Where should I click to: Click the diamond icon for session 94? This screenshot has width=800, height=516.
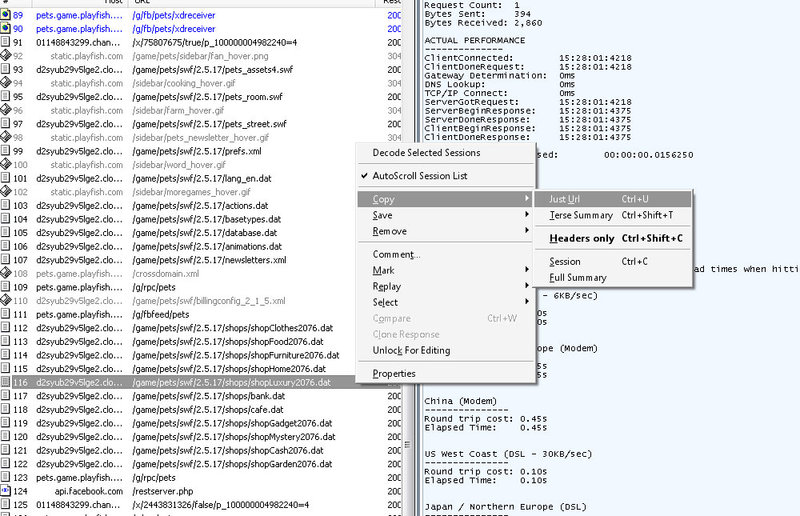pyautogui.click(x=6, y=83)
